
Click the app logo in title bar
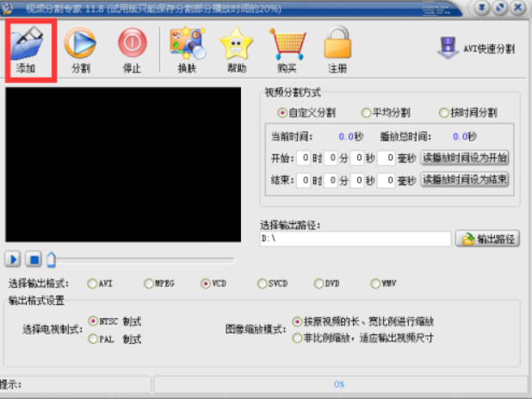pos(7,8)
